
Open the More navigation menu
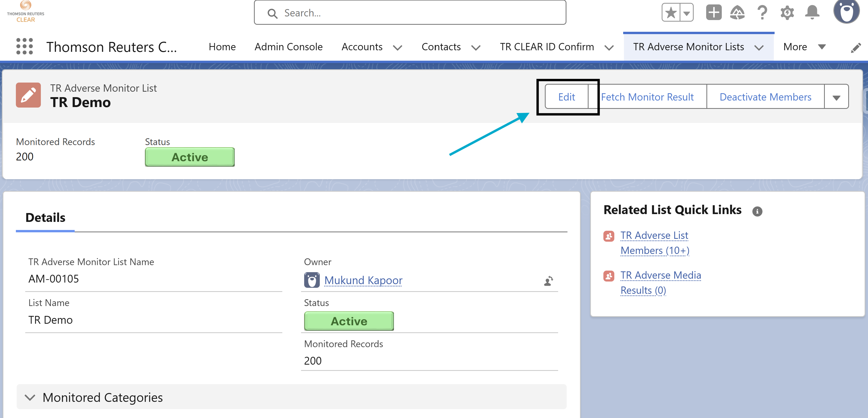tap(804, 47)
